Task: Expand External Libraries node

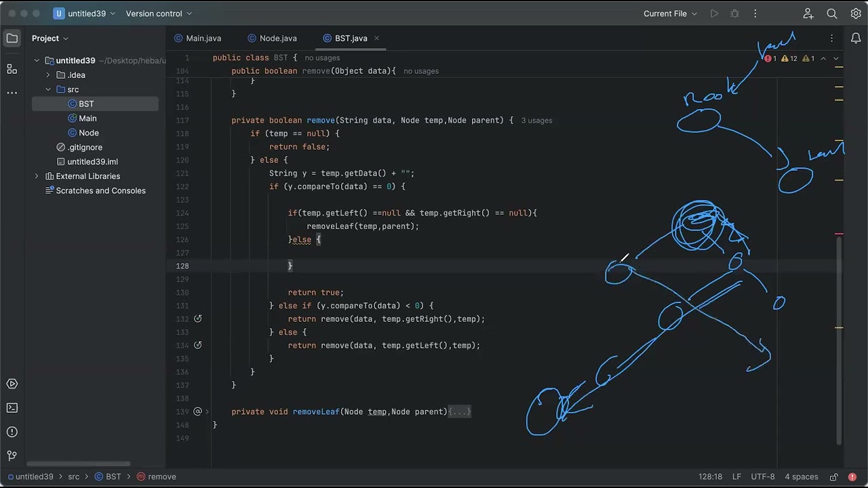Action: 37,176
